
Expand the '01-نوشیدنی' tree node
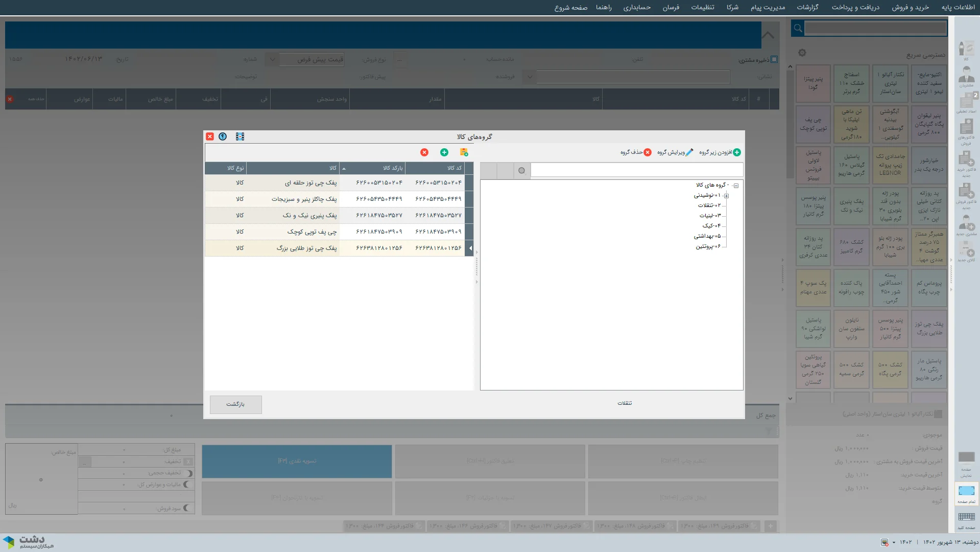pyautogui.click(x=726, y=196)
